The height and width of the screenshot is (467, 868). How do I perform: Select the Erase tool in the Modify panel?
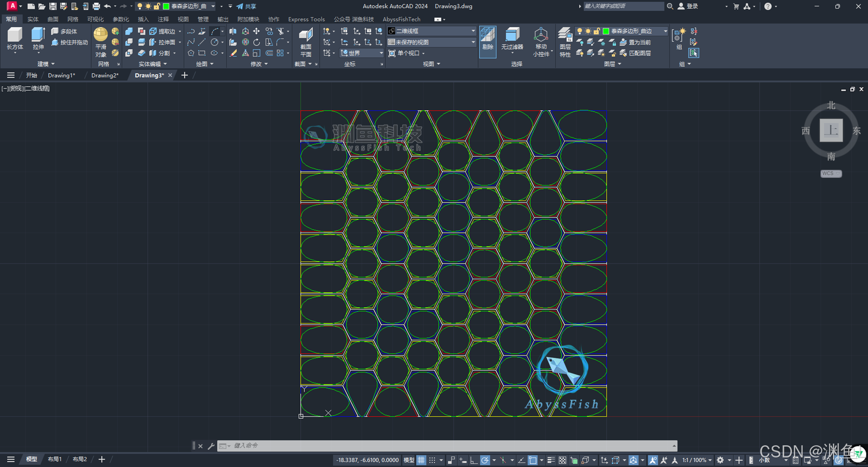tap(233, 53)
